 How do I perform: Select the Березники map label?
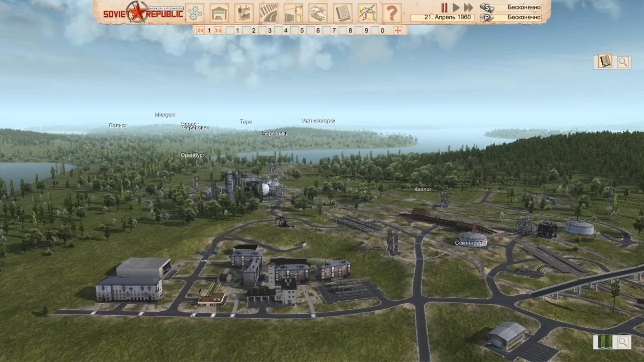[275, 133]
